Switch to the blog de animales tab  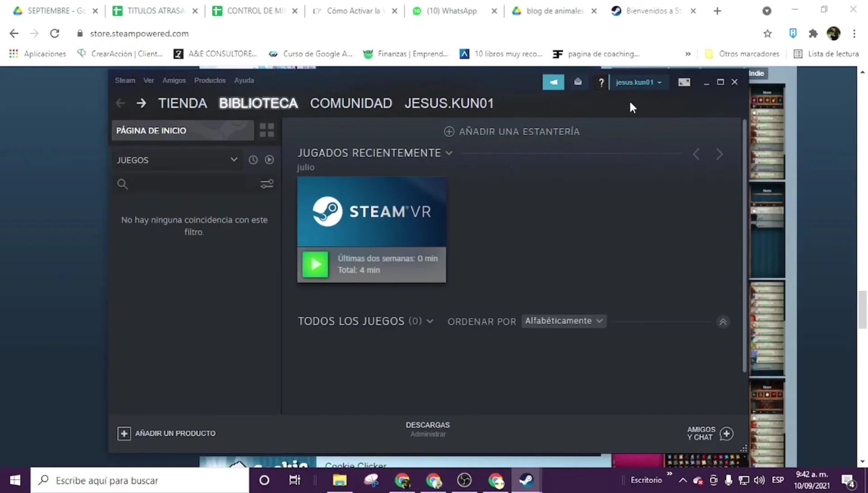(x=555, y=11)
